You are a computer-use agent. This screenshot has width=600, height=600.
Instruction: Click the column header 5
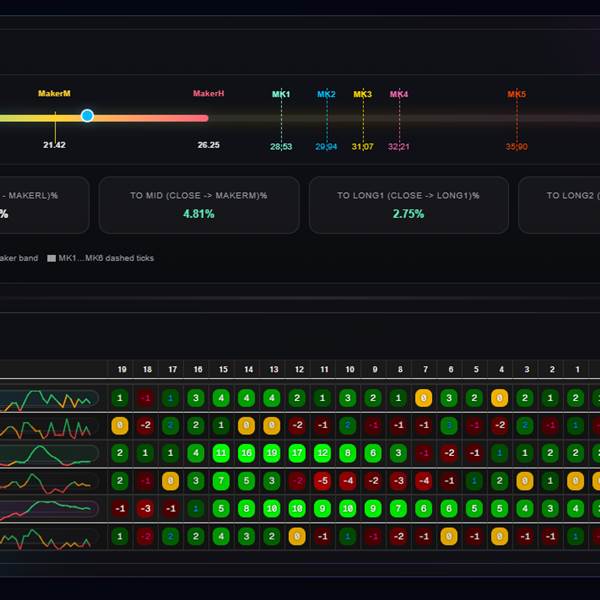476,369
